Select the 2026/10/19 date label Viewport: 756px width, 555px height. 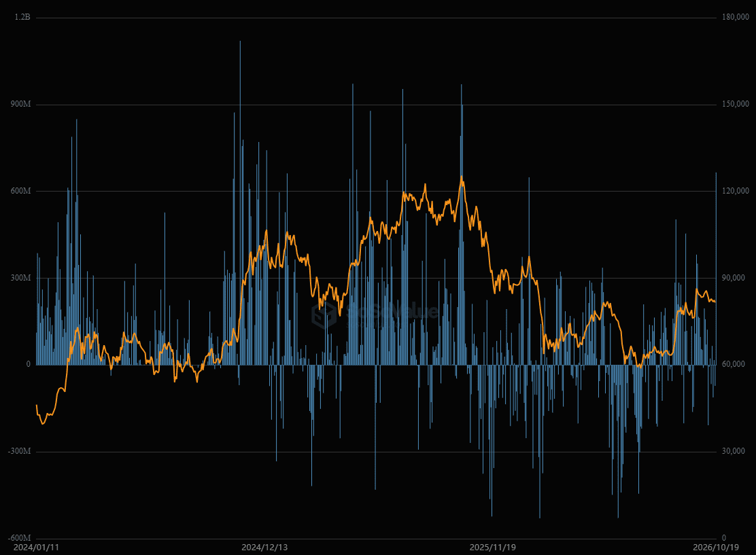click(x=716, y=548)
